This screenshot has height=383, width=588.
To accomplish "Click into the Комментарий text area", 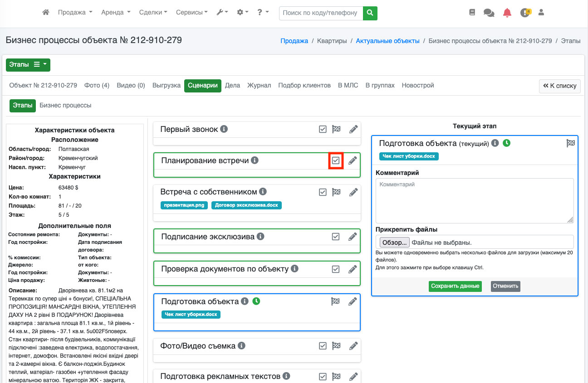I will click(x=474, y=200).
